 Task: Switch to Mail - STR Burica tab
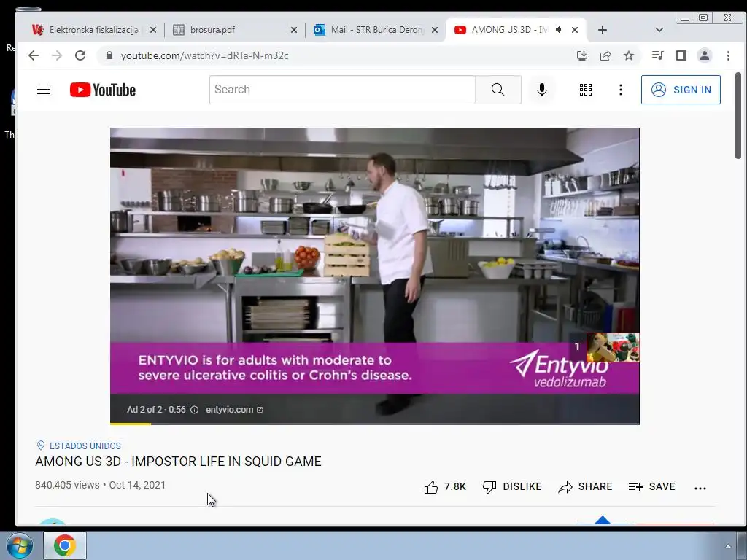coord(376,30)
